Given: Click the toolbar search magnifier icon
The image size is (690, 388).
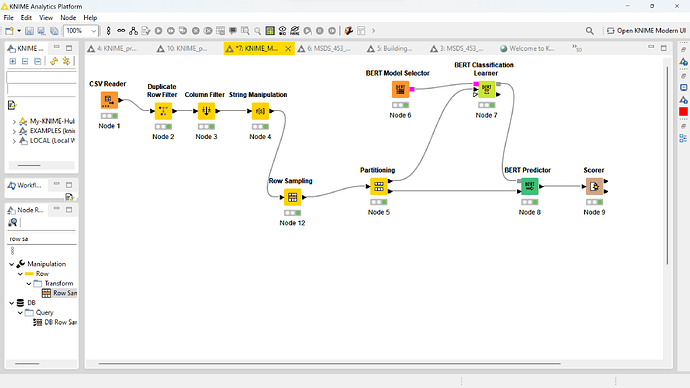Looking at the screenshot, I should pos(257,31).
